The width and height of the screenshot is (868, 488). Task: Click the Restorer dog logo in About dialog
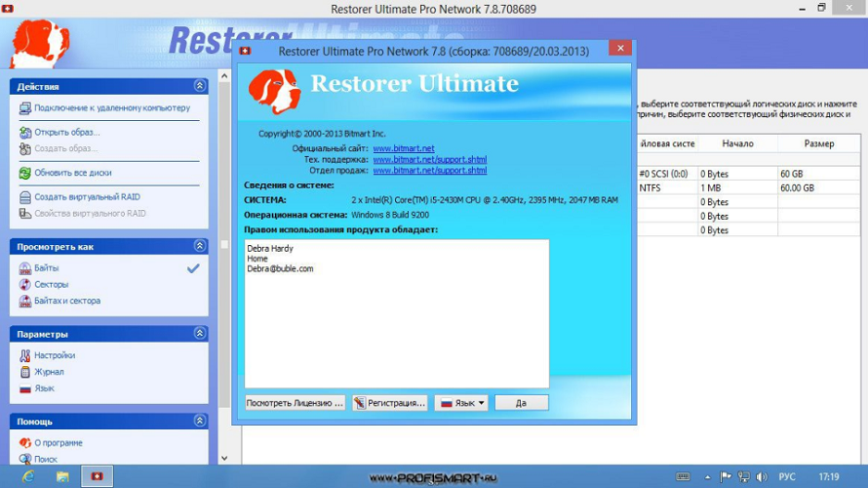click(x=275, y=91)
